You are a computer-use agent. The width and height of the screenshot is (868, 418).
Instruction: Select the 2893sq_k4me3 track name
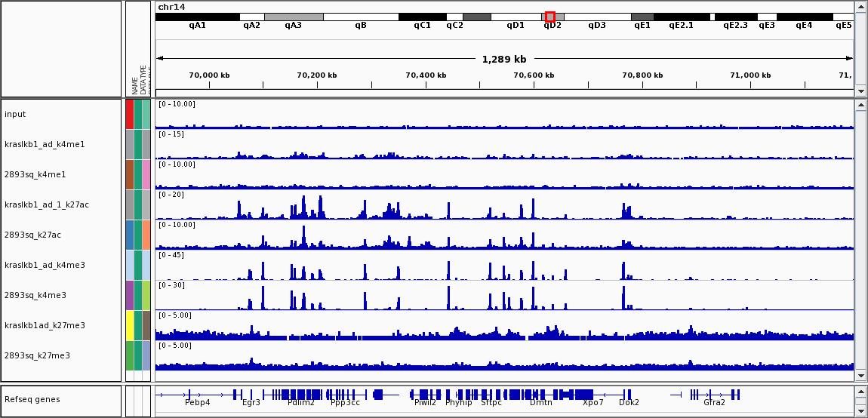click(35, 295)
